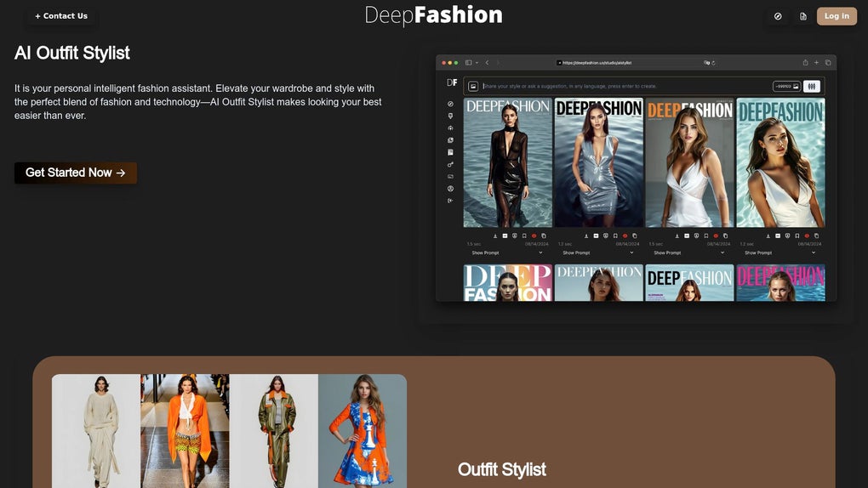Viewport: 868px width, 488px height.
Task: Click the new tab plus in preview browser
Action: pos(817,63)
